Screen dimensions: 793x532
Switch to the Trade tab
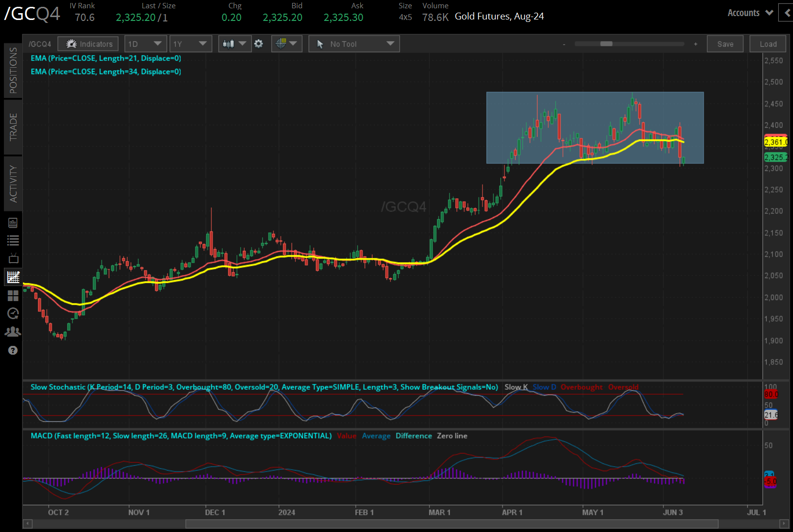[x=13, y=127]
